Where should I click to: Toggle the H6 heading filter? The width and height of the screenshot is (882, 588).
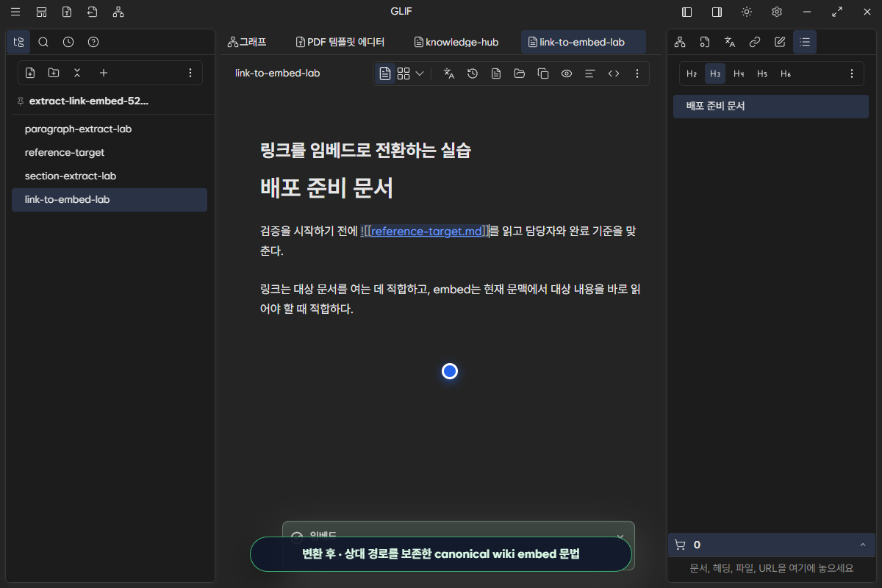(x=786, y=73)
